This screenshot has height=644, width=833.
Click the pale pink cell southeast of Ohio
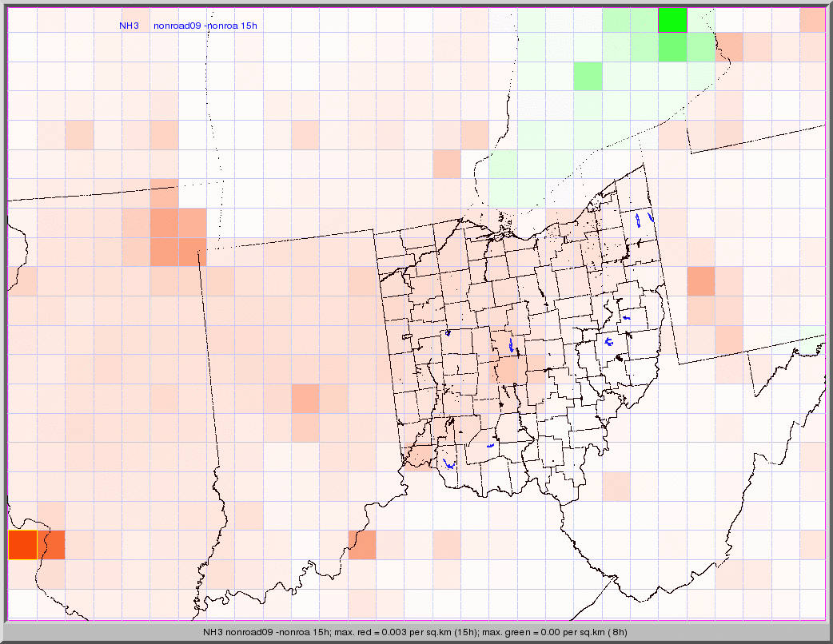(616, 486)
